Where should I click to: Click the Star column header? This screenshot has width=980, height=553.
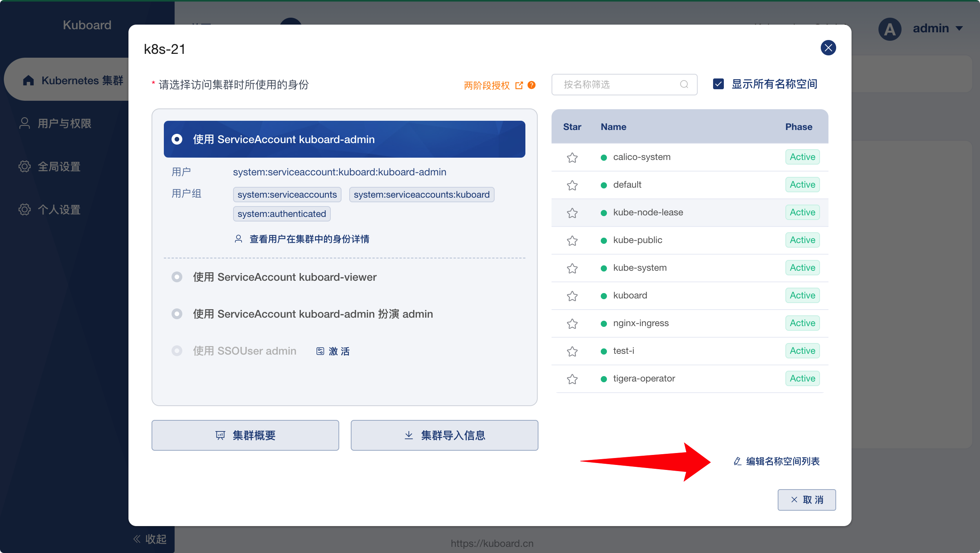tap(572, 127)
